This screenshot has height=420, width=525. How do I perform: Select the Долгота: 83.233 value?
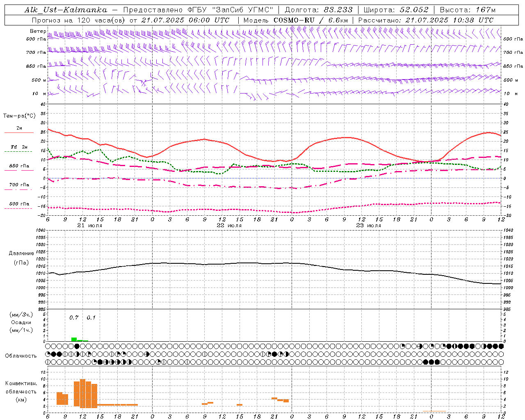pyautogui.click(x=319, y=10)
